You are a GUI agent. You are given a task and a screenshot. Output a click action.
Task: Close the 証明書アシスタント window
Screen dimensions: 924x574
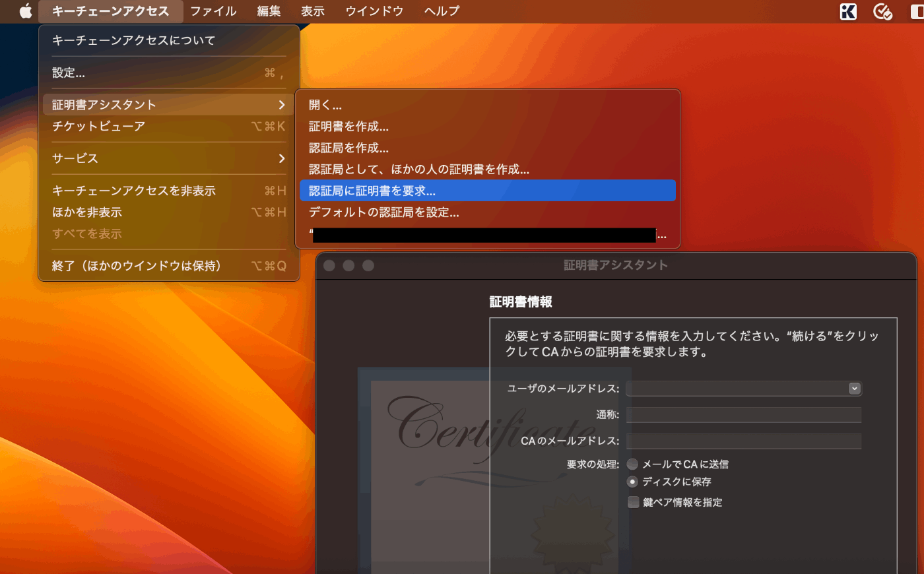329,265
